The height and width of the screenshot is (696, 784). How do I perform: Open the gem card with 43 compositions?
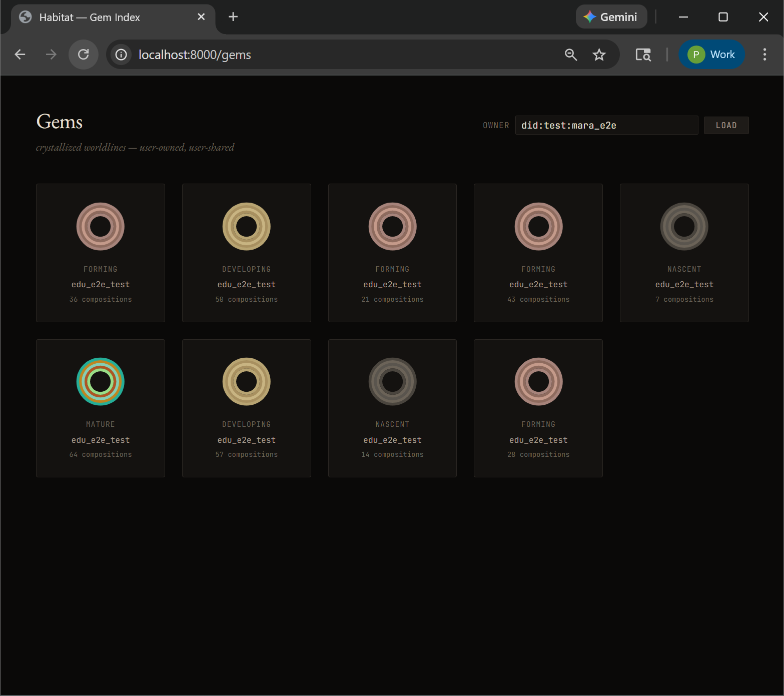click(x=538, y=253)
